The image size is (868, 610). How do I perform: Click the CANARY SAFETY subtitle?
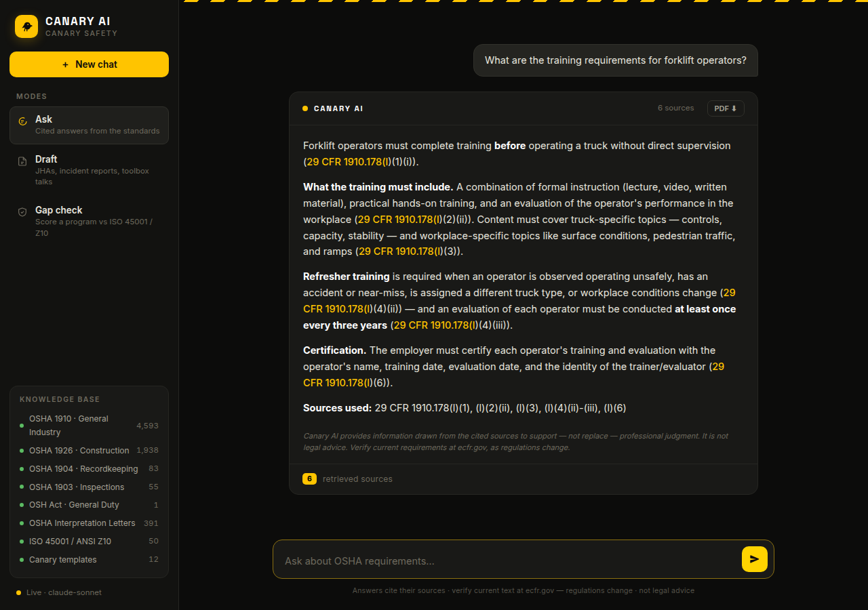[81, 33]
